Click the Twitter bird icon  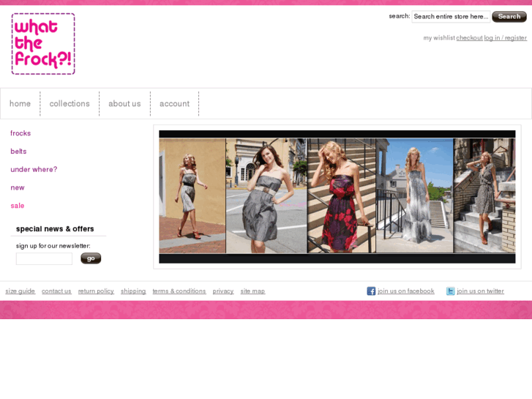coord(451,291)
